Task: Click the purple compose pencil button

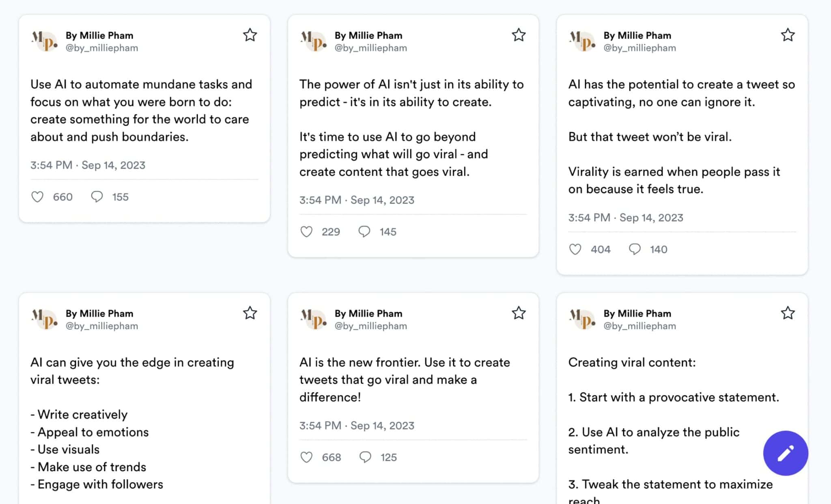Action: 785,453
